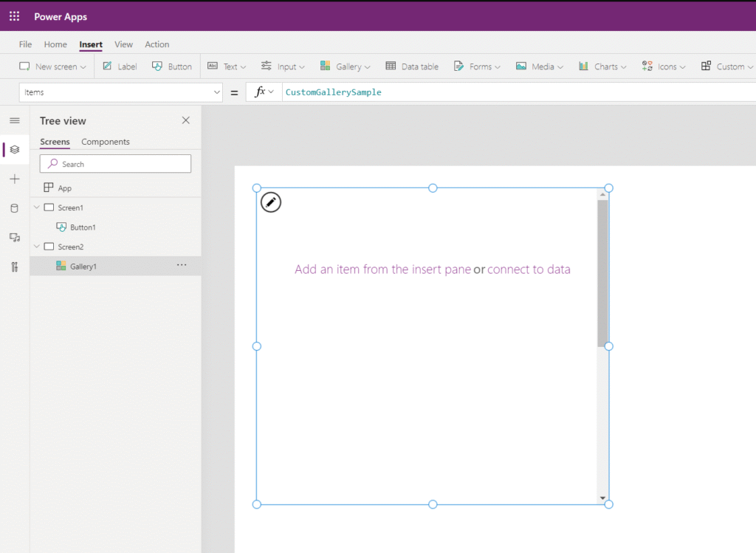Viewport: 756px width, 553px height.
Task: Open the Gallery dropdown in the ribbon
Action: [x=346, y=66]
